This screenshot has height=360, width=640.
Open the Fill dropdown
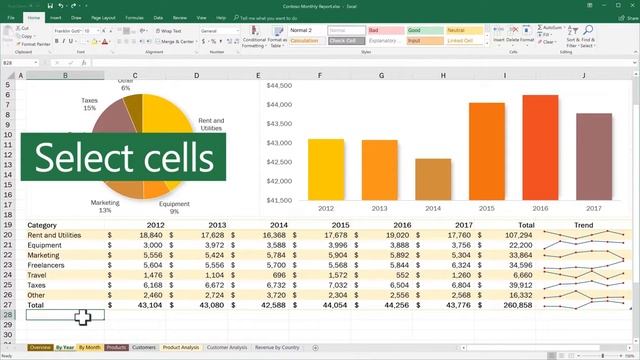click(x=546, y=35)
